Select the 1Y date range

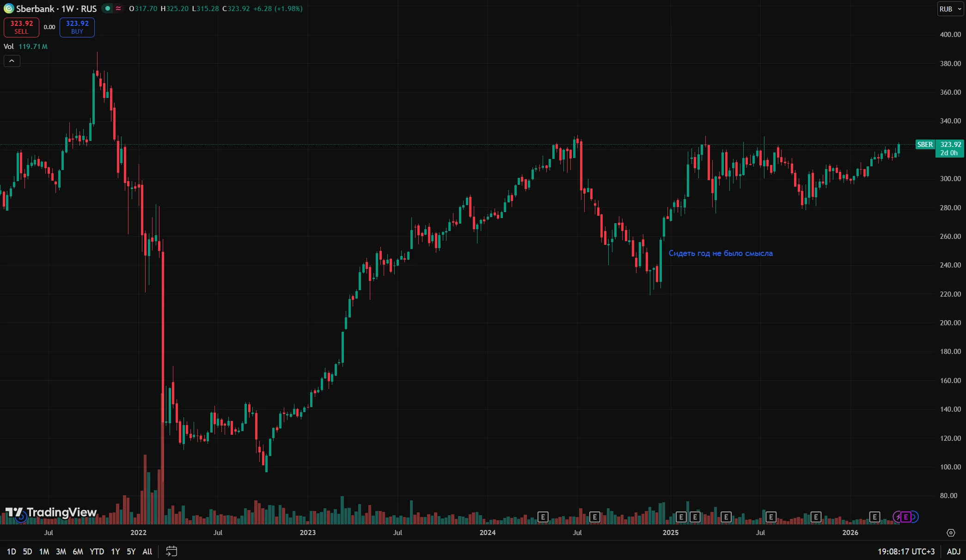pyautogui.click(x=116, y=551)
